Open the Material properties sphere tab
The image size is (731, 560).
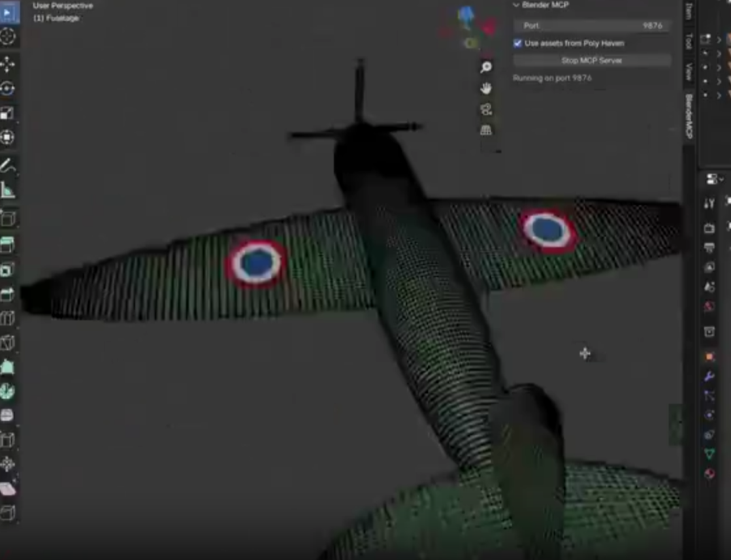pyautogui.click(x=709, y=474)
